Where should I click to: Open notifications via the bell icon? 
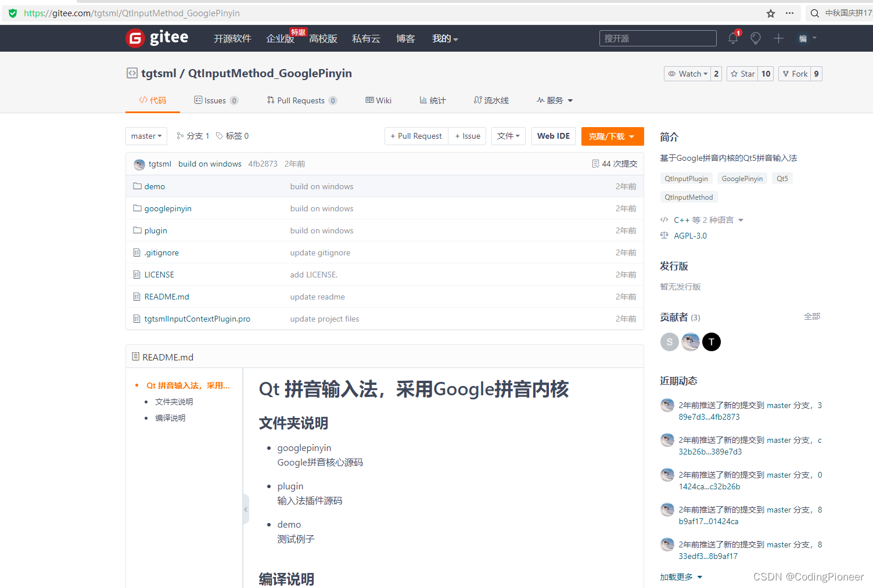(732, 38)
